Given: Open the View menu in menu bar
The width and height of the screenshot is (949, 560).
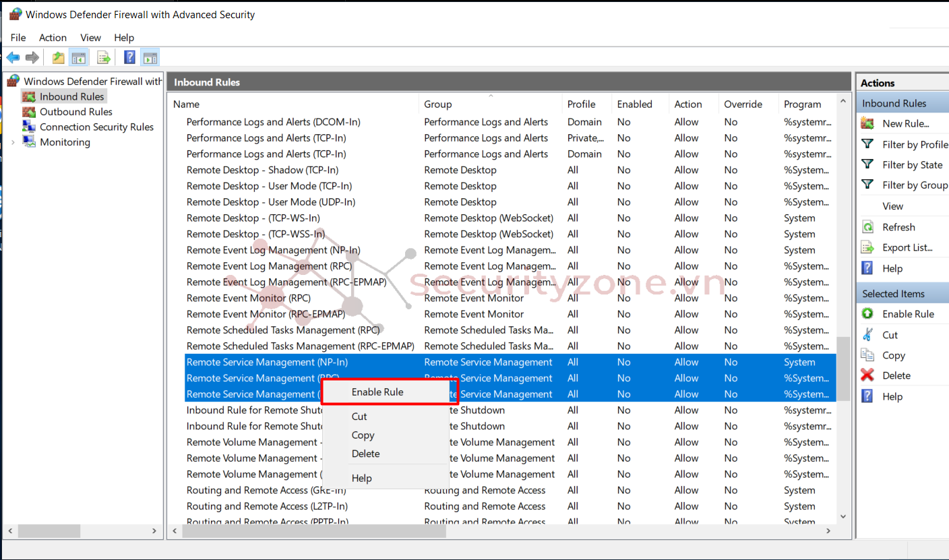Looking at the screenshot, I should click(x=90, y=38).
